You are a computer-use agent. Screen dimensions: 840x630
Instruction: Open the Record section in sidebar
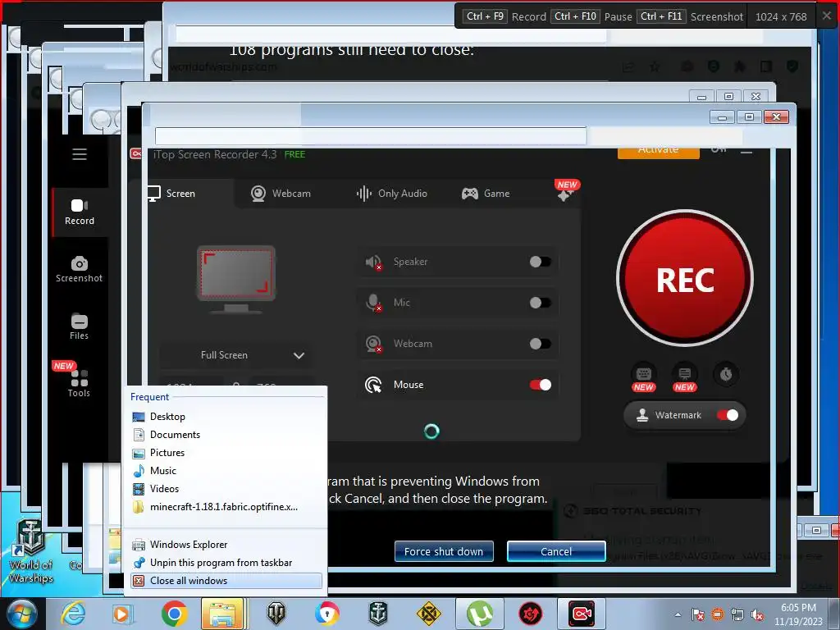[x=80, y=212]
